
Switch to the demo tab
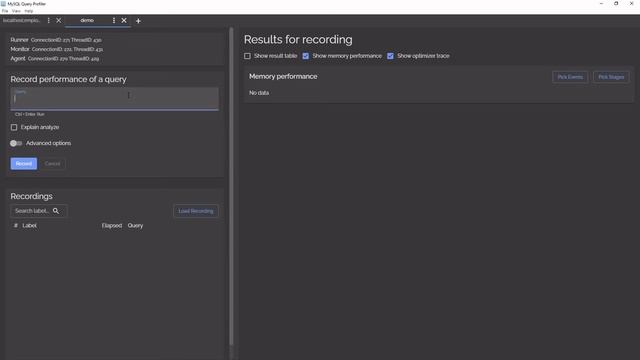pyautogui.click(x=87, y=20)
